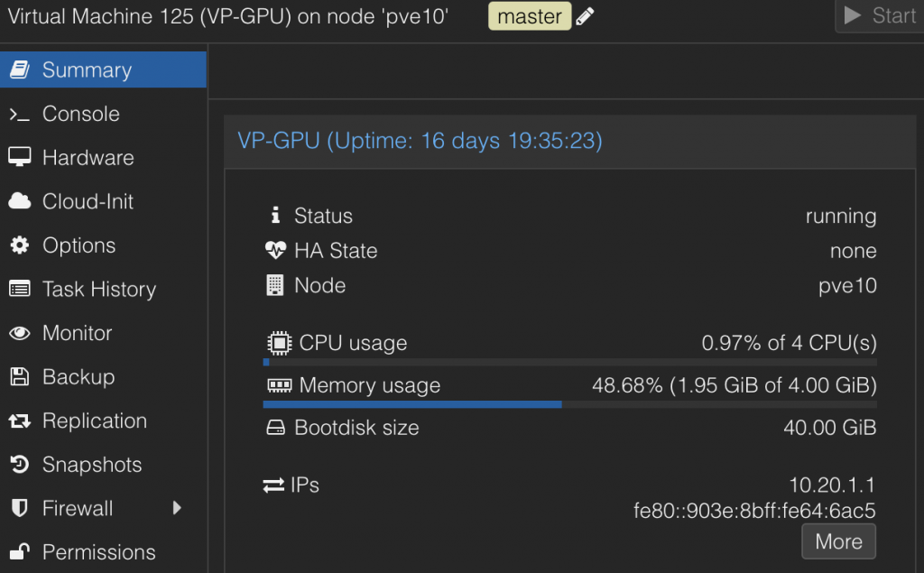924x573 pixels.
Task: Click the Replication arrows icon
Action: [x=19, y=421]
